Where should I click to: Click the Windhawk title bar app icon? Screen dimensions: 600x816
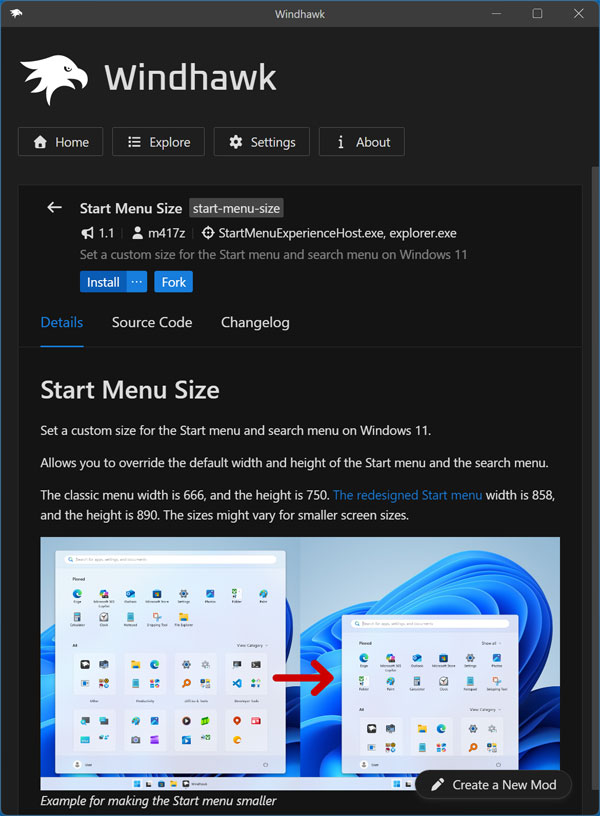16,14
